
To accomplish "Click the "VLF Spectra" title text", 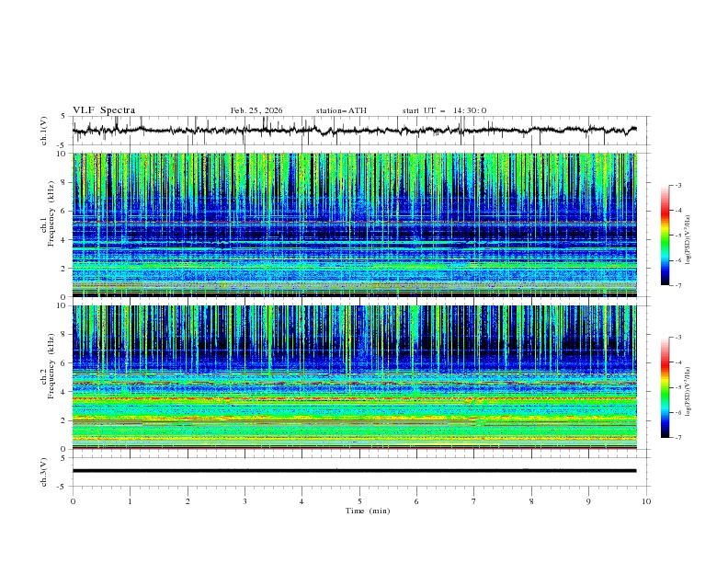I will click(x=104, y=110).
